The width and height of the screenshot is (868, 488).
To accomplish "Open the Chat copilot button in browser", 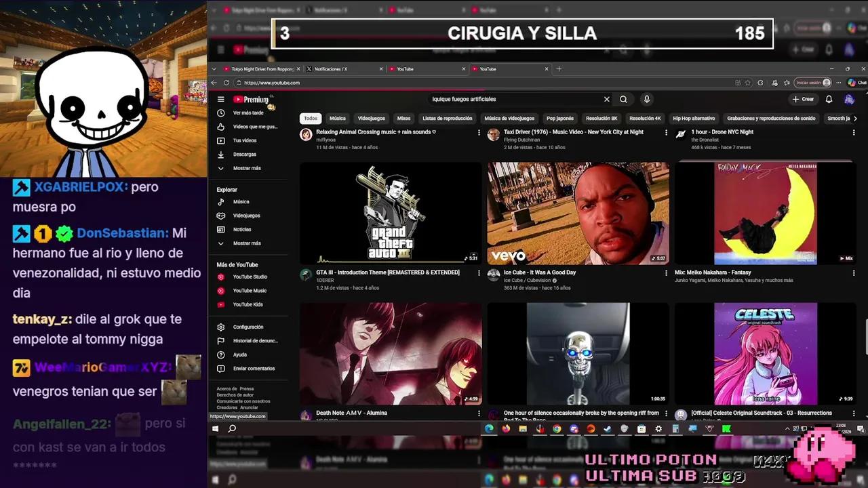I will [857, 83].
